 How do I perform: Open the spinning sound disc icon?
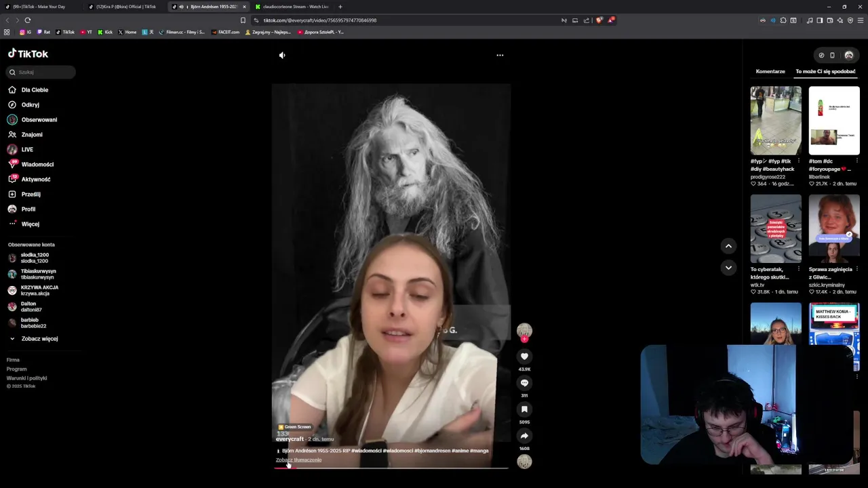pos(524,462)
